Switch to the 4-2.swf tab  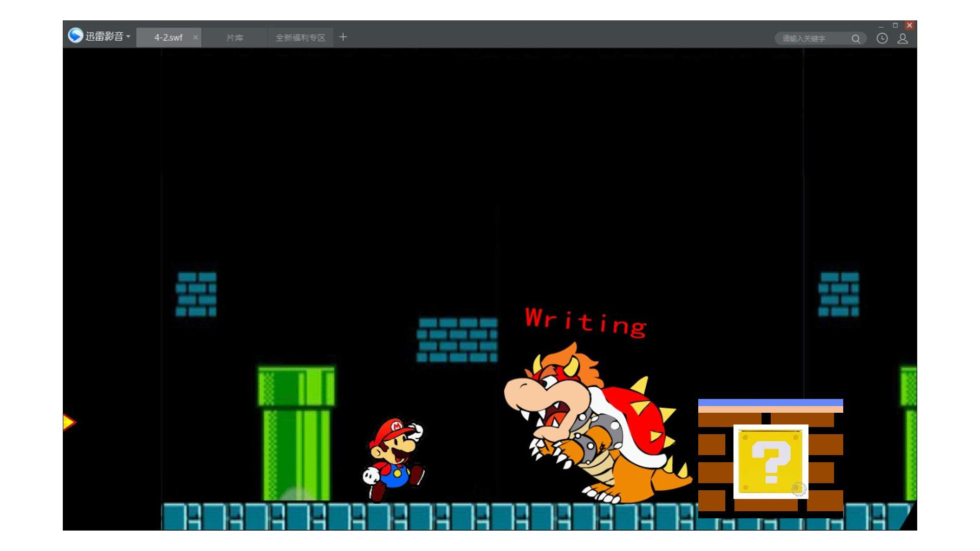[x=168, y=37]
